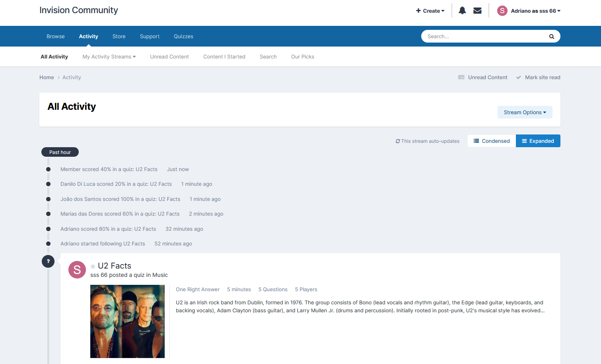Click the star icon beside U2 Facts
The height and width of the screenshot is (364, 601).
93,266
